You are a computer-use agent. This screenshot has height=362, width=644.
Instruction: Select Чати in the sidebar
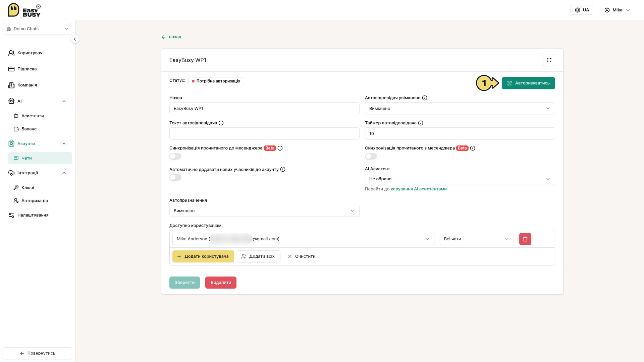[40, 158]
